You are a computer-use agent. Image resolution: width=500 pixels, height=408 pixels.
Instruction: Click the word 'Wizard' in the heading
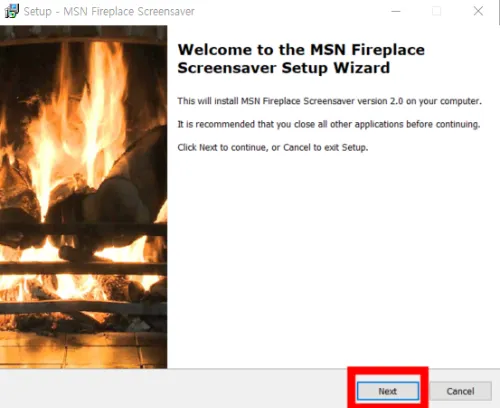click(362, 68)
